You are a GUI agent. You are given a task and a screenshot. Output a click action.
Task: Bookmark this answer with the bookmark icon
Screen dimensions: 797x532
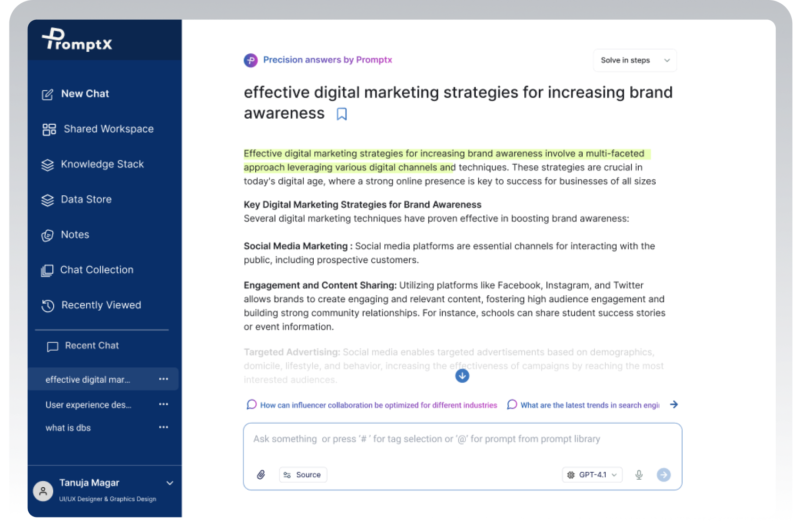[342, 114]
